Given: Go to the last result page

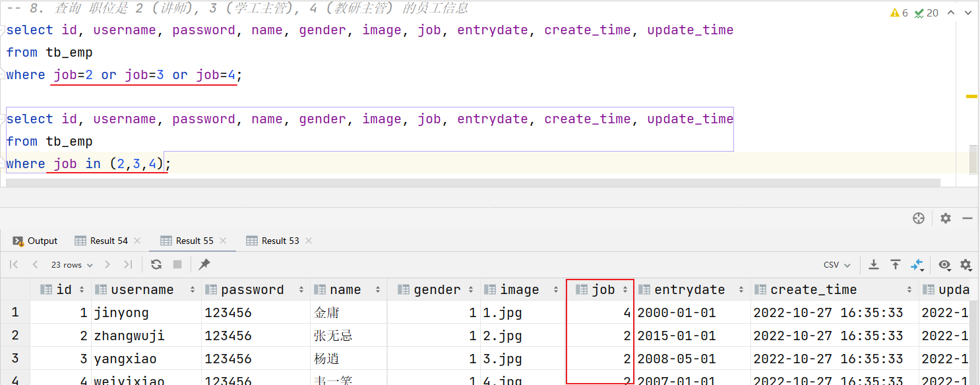Looking at the screenshot, I should [x=128, y=264].
